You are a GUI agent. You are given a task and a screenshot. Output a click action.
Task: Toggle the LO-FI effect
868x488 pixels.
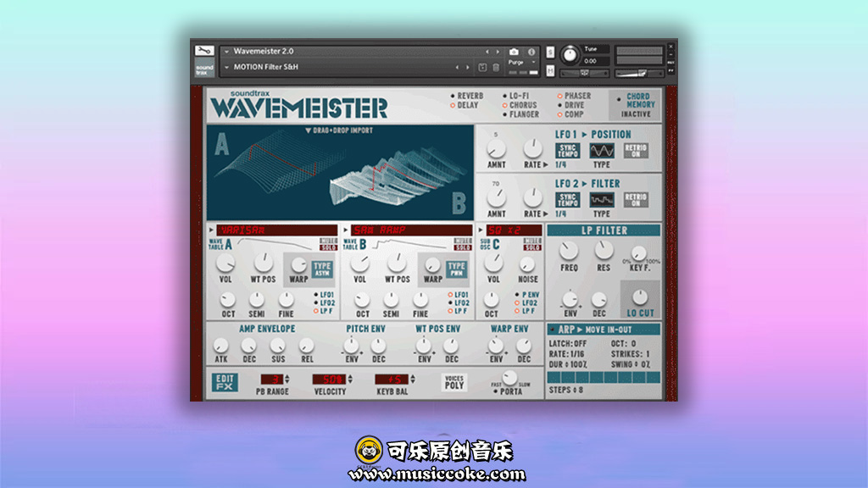(x=515, y=96)
